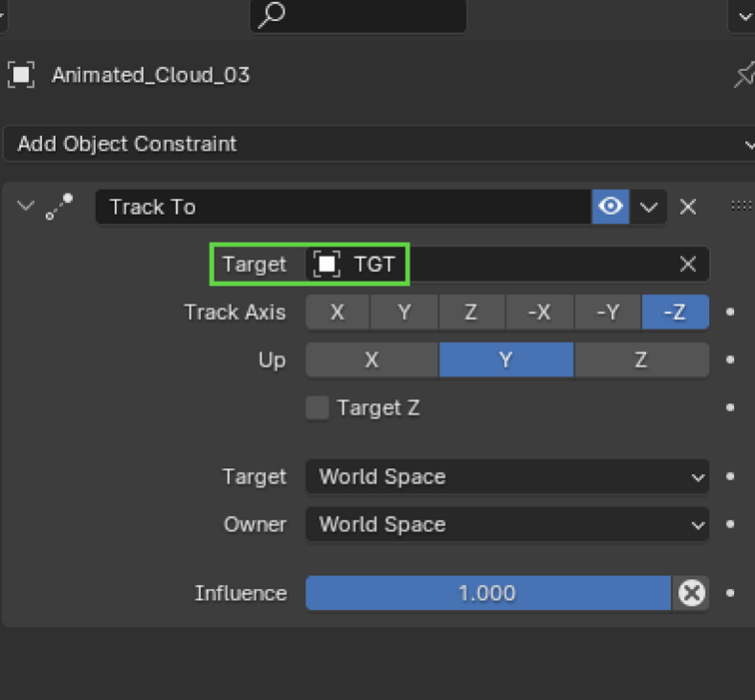Click the Track To constraint type icon
Screen dimensions: 755x700
59,207
